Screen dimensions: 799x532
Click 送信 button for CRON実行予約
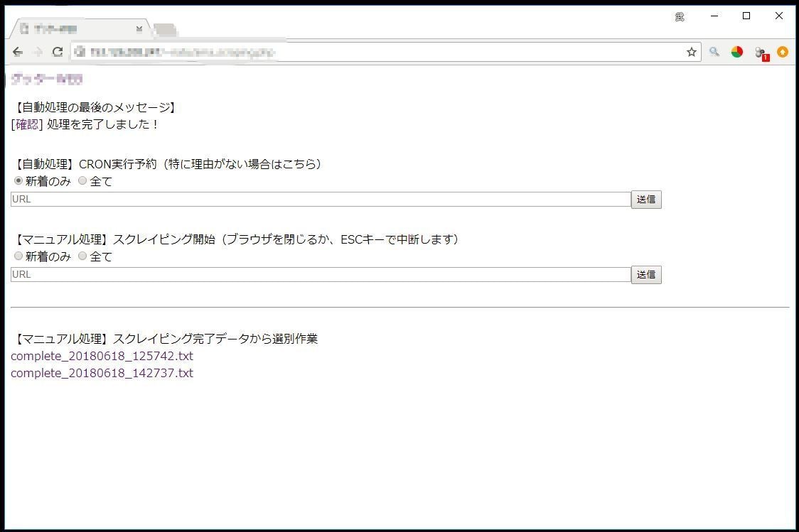pyautogui.click(x=646, y=200)
